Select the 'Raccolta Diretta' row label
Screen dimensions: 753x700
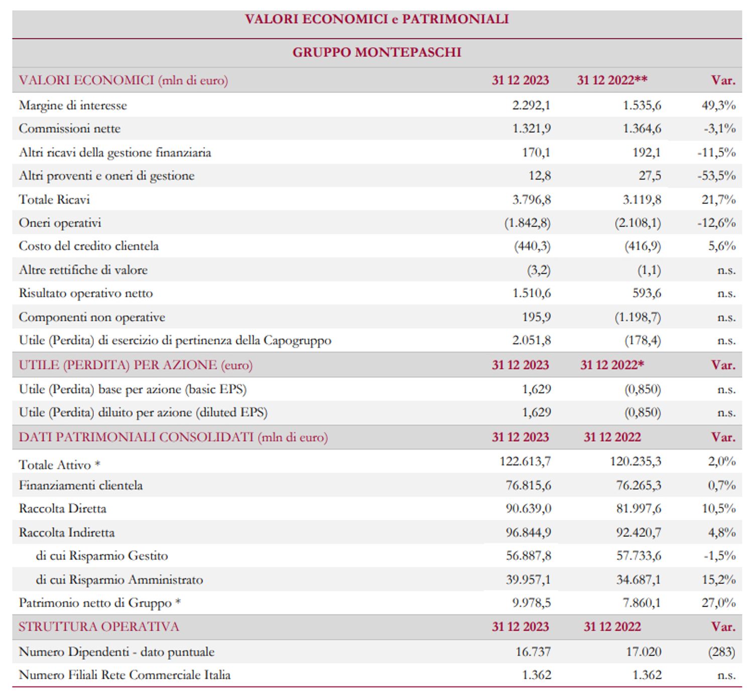(x=63, y=508)
